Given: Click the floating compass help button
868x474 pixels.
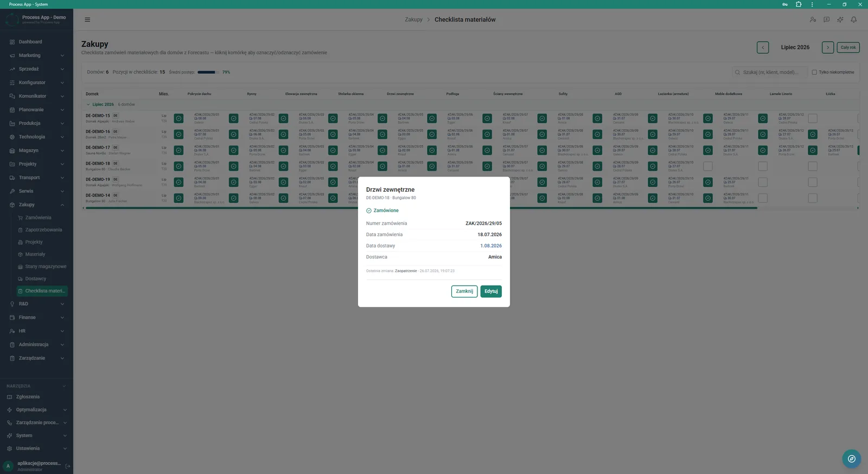Looking at the screenshot, I should click(x=852, y=459).
